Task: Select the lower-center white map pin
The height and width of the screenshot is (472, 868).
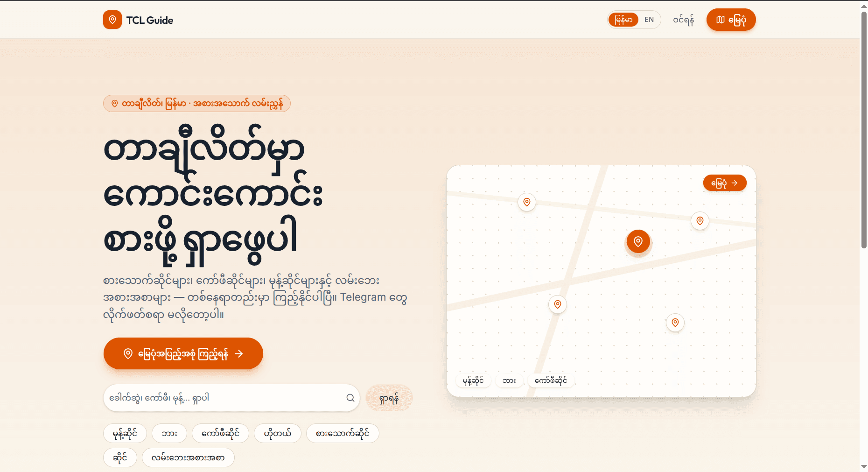Action: point(558,304)
